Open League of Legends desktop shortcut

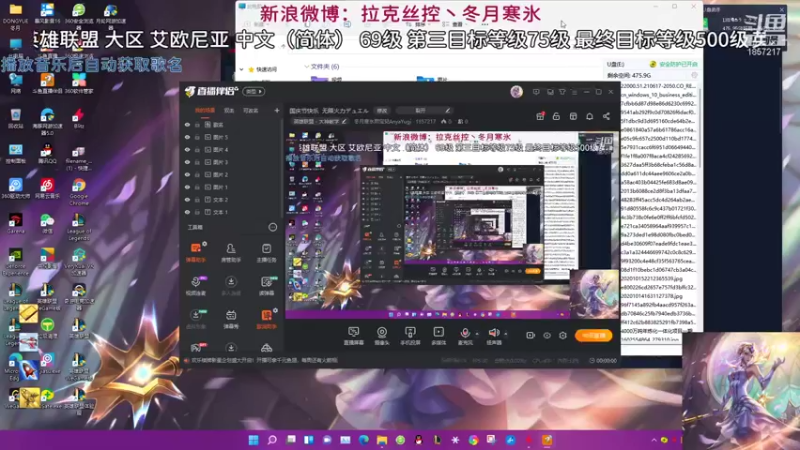coord(79,227)
